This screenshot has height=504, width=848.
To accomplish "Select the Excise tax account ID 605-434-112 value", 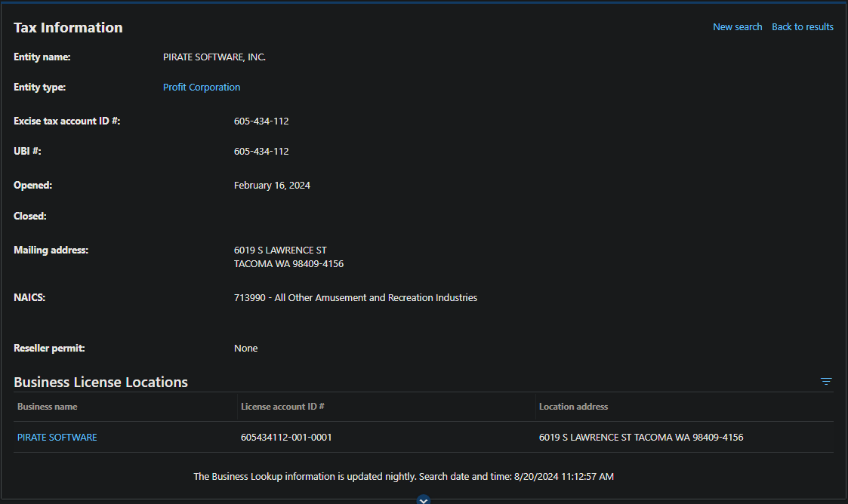I will (261, 121).
